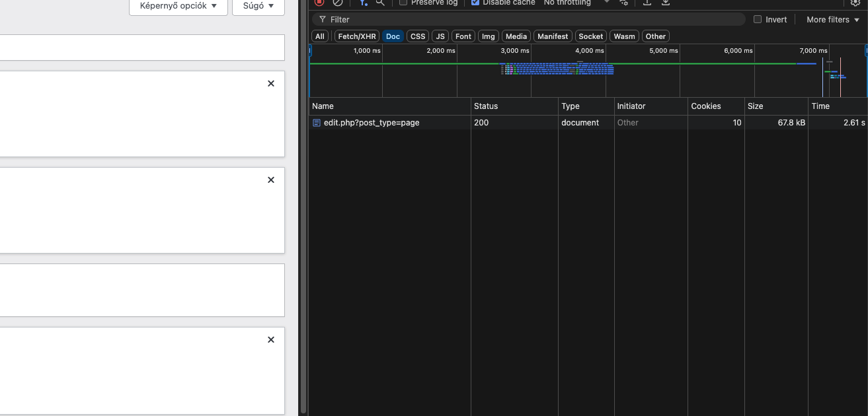Filter by Manifest requests
This screenshot has width=868, height=416.
553,36
